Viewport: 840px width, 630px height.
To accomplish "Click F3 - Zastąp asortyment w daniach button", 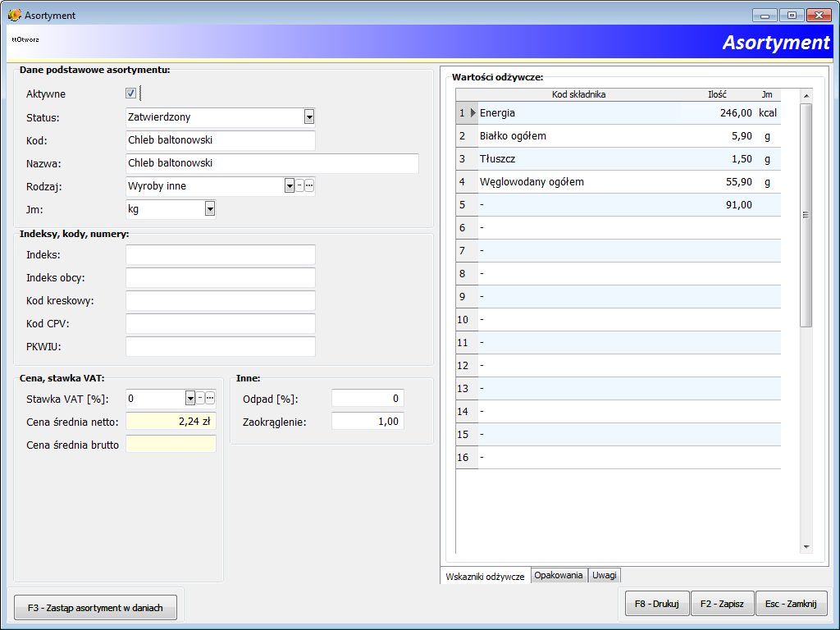I will 95,608.
